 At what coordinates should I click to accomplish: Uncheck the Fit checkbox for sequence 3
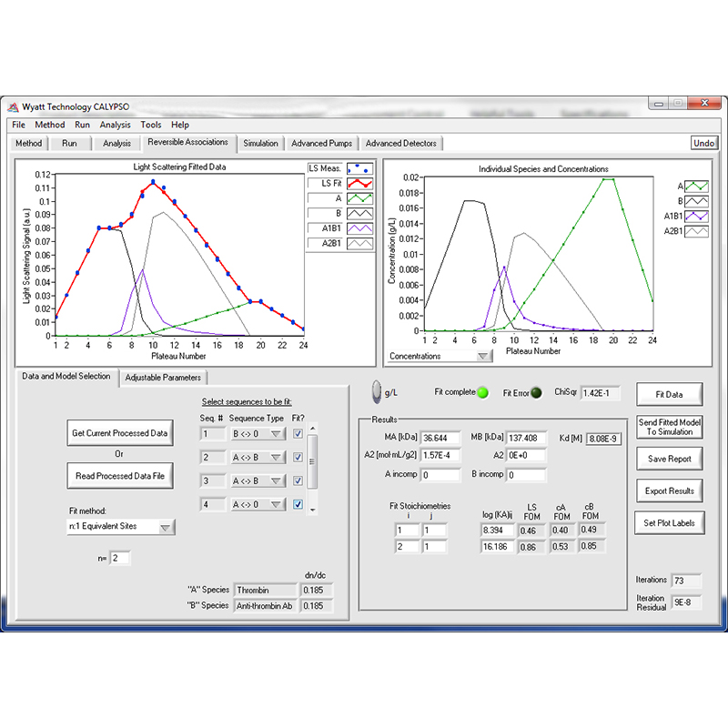[298, 481]
